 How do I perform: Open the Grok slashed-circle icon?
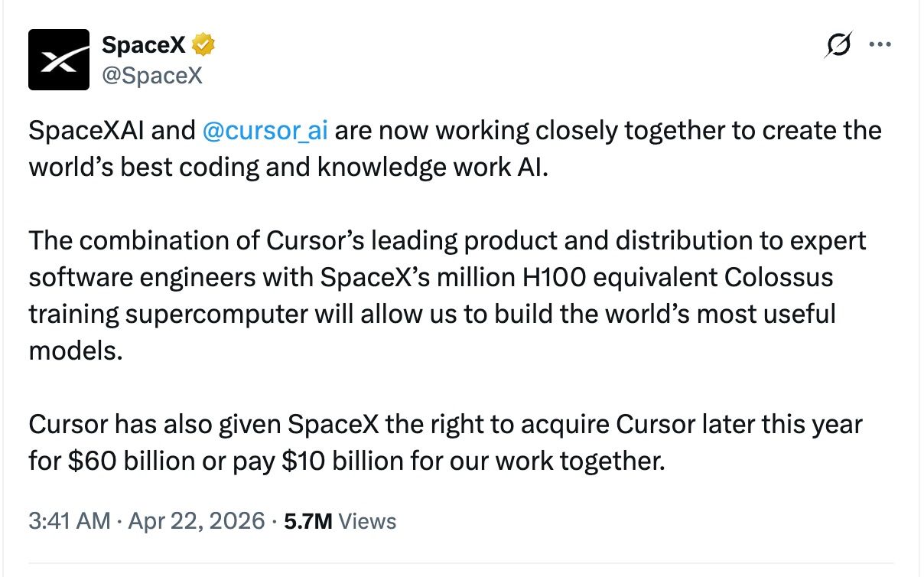pyautogui.click(x=838, y=45)
